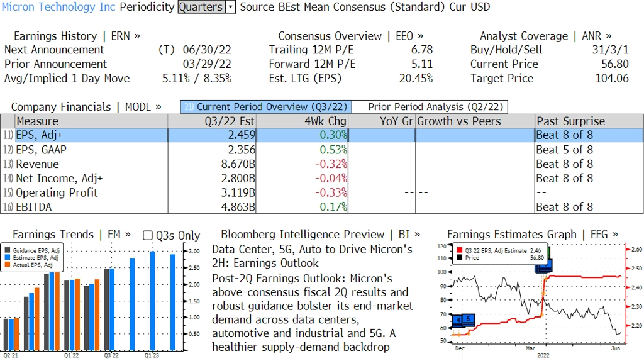Open Company Financials MODL link
644x361 pixels.
86,107
